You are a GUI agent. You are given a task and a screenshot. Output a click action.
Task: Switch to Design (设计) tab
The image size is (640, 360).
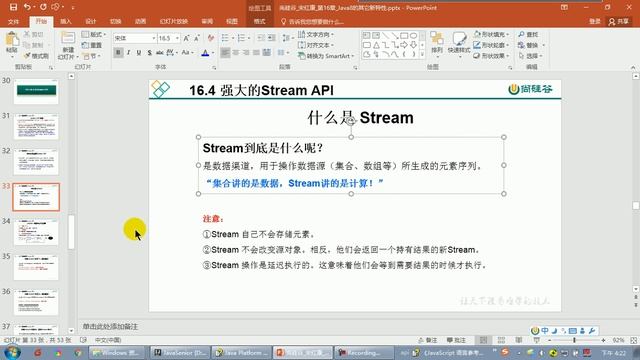coord(91,21)
